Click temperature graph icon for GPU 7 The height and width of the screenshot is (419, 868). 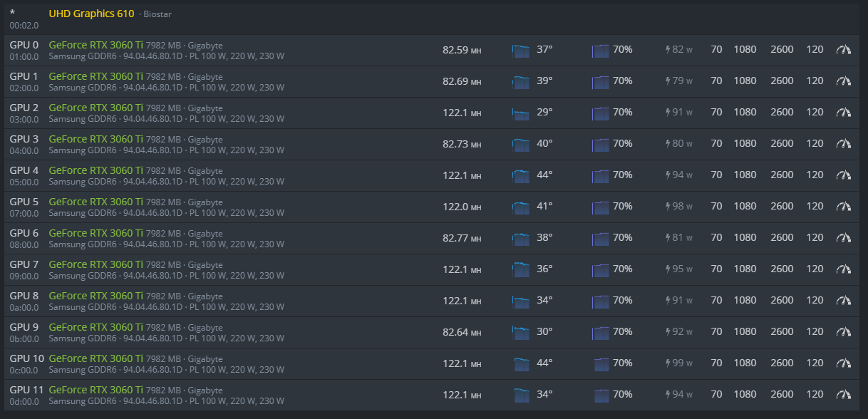click(522, 269)
